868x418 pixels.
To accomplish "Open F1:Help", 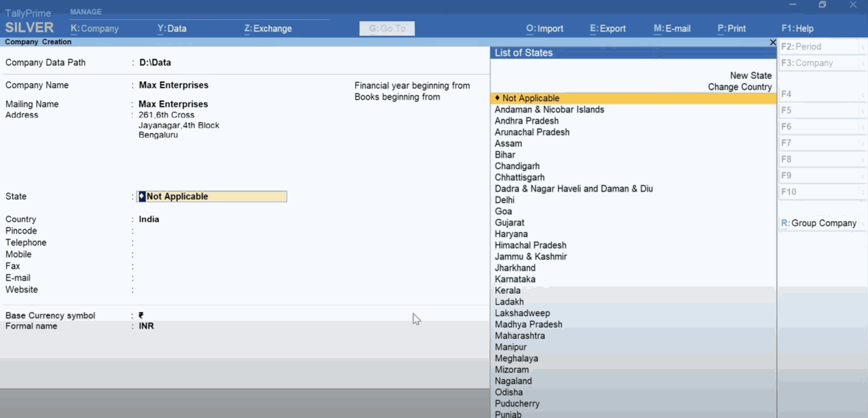I will click(797, 28).
